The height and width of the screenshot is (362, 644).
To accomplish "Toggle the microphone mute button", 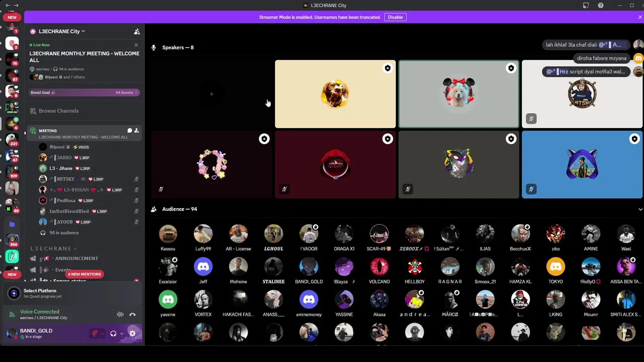I will pyautogui.click(x=94, y=333).
